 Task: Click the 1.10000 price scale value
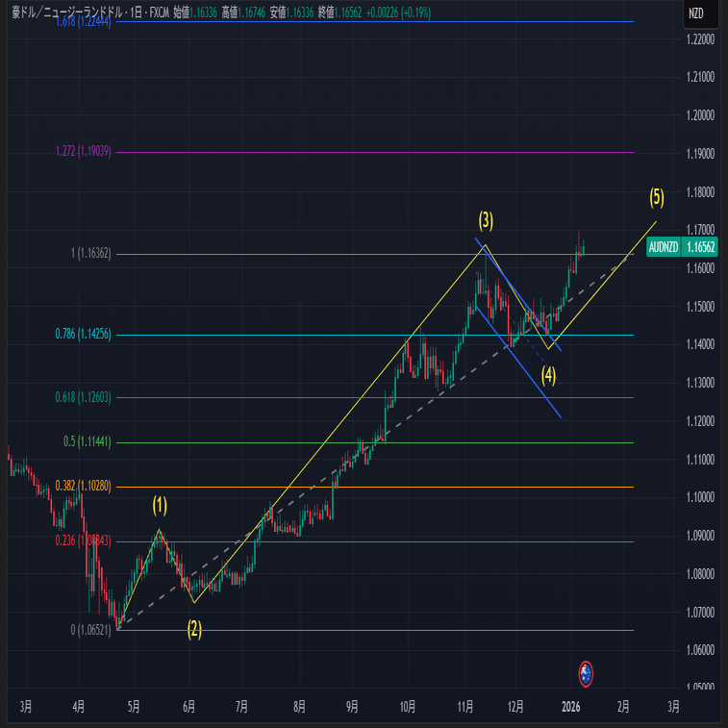(x=700, y=498)
